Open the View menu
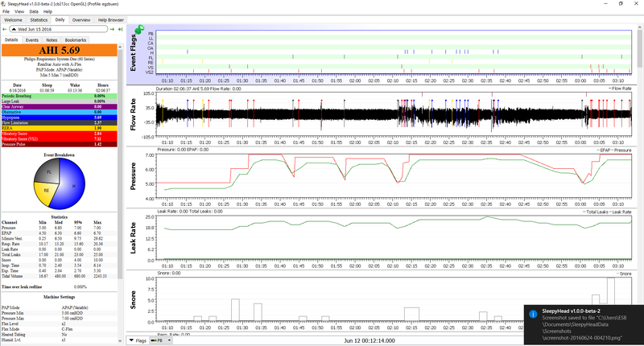644x346 pixels. (19, 12)
